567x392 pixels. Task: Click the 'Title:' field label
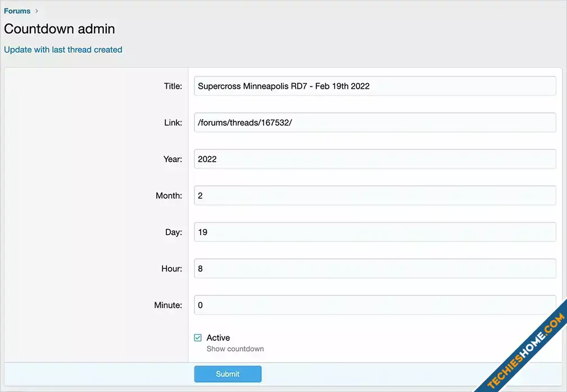173,86
